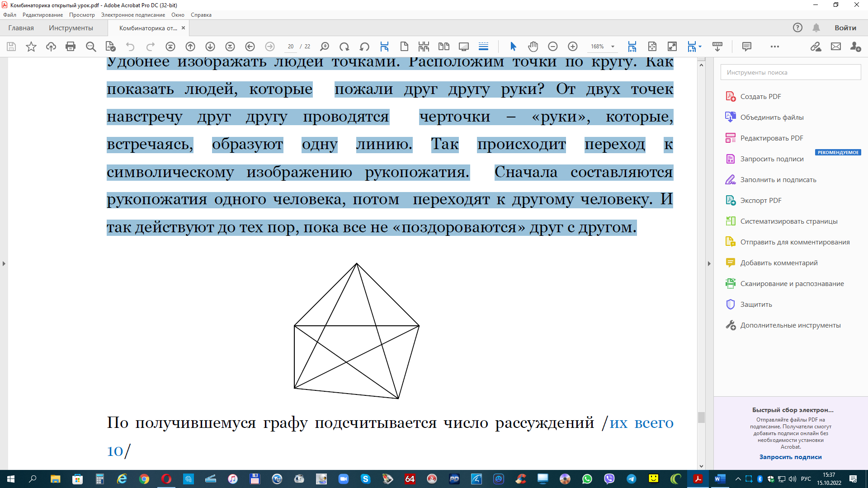Image resolution: width=868 pixels, height=488 pixels.
Task: Click the Запросить подписи link at bottom
Action: point(790,457)
